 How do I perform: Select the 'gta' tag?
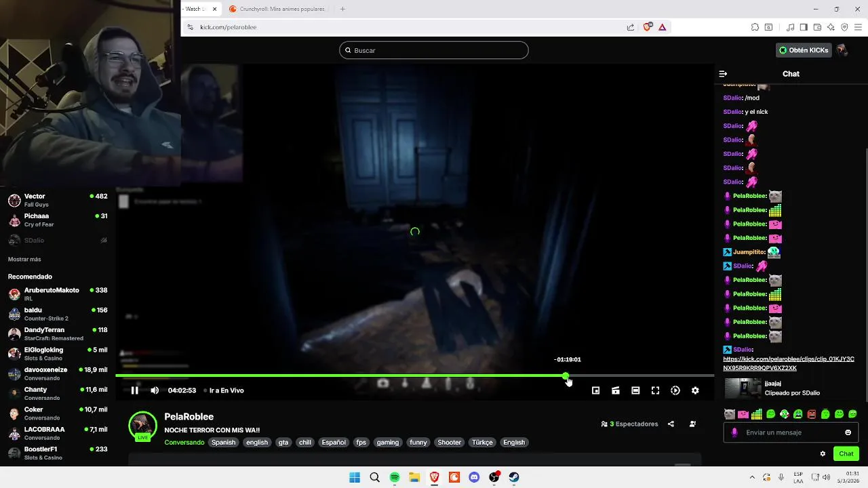click(283, 443)
